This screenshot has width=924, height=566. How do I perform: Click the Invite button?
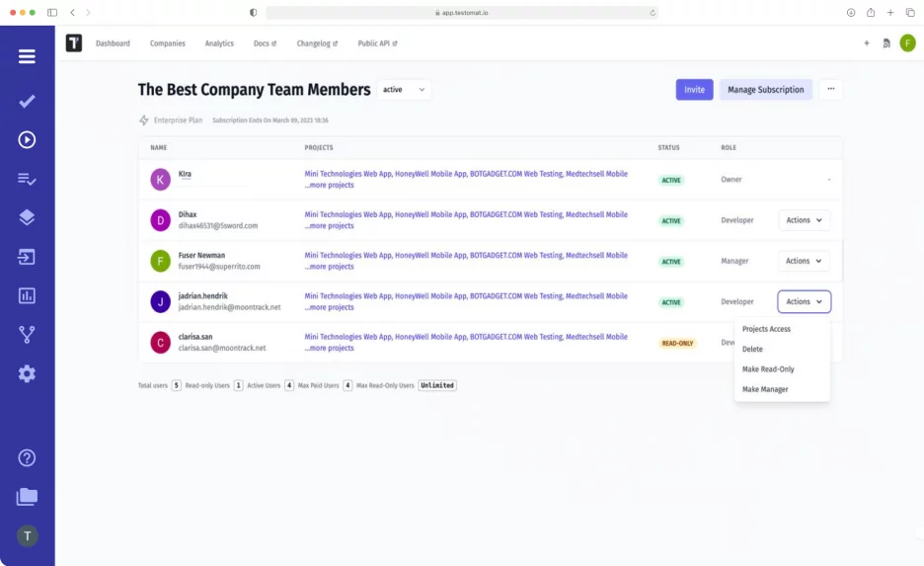(x=694, y=90)
